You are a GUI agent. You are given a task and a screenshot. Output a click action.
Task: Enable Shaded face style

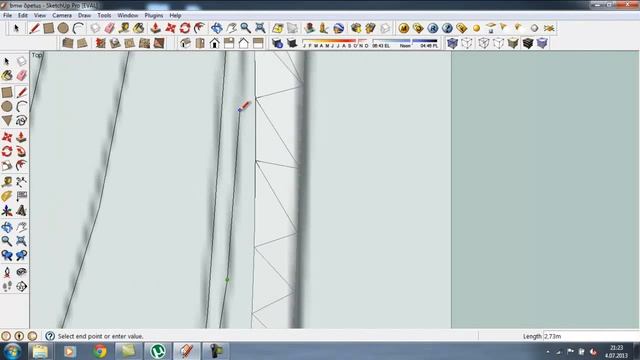pos(513,43)
